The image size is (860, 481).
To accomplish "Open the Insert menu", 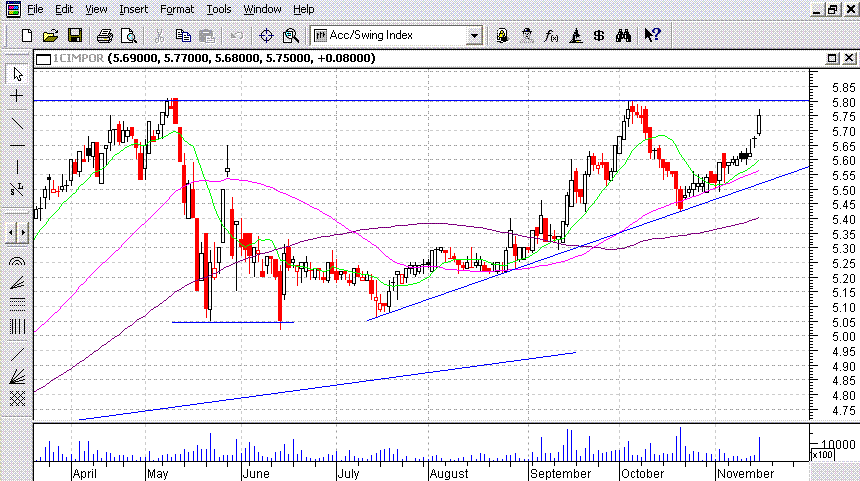I will coord(133,9).
